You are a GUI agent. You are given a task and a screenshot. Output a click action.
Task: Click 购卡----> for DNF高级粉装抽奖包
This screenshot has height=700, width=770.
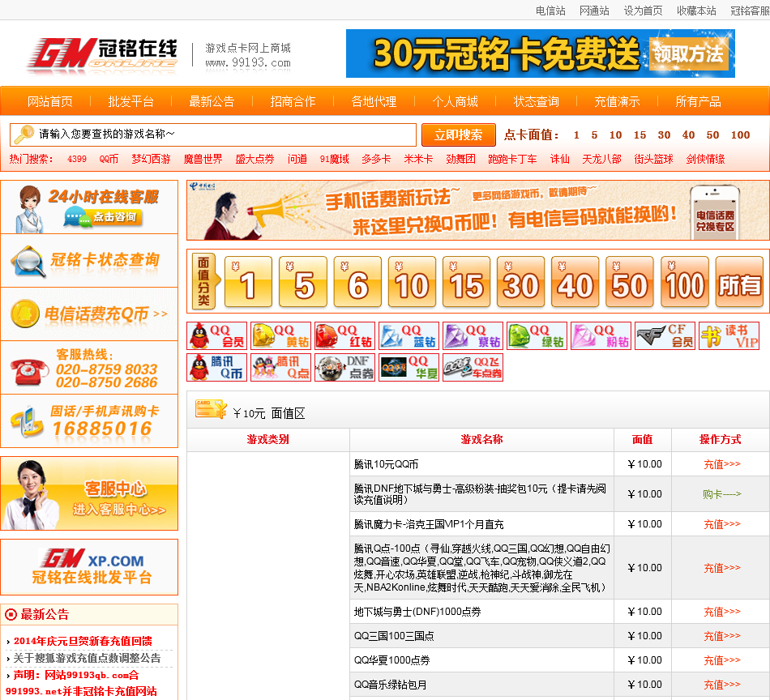point(722,494)
